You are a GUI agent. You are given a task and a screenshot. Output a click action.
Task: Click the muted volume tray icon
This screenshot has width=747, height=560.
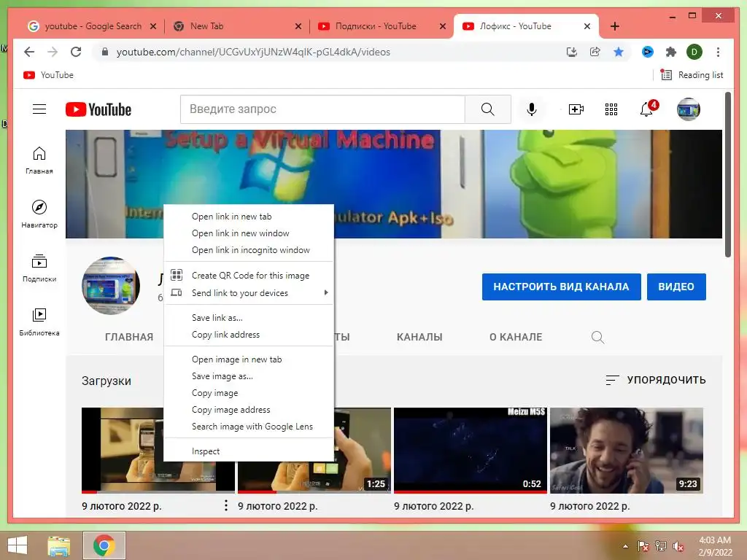click(678, 546)
